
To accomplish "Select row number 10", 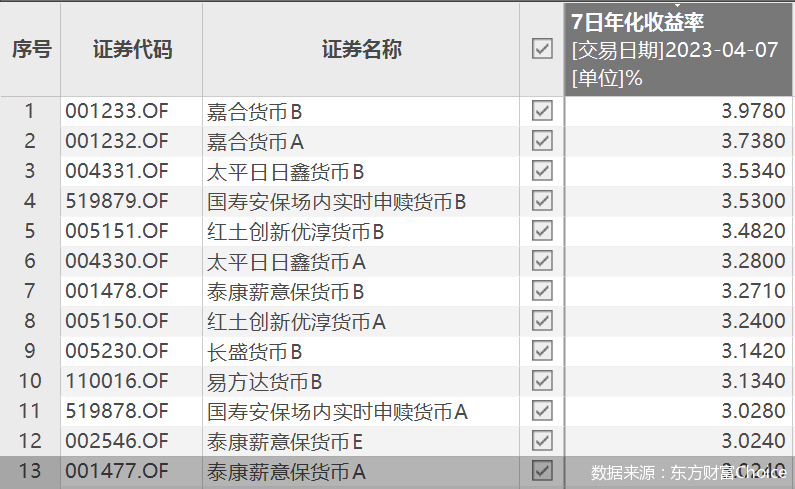I will pos(30,381).
